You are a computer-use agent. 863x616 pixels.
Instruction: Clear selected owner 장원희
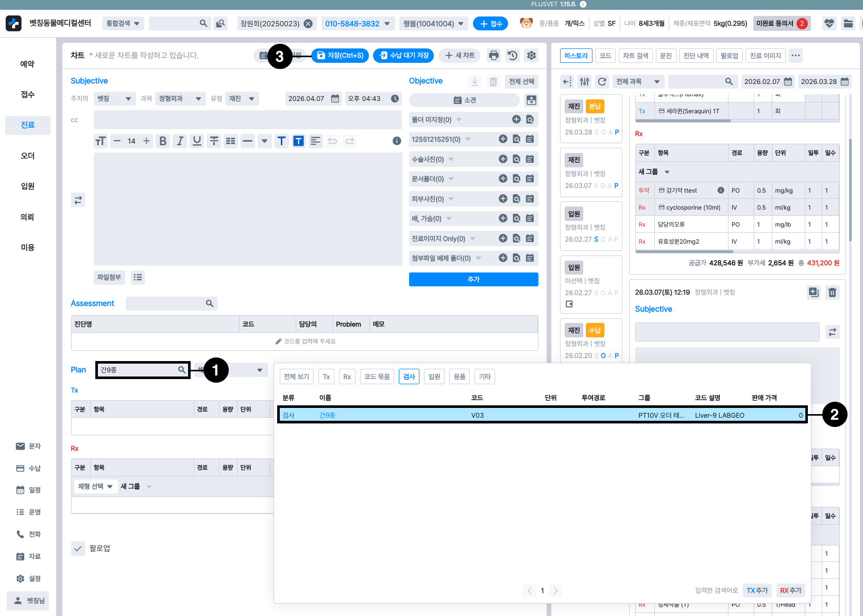pyautogui.click(x=308, y=24)
